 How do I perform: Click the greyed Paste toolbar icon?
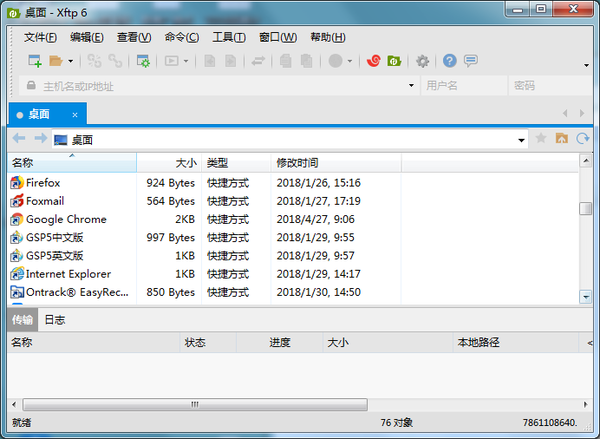point(307,61)
